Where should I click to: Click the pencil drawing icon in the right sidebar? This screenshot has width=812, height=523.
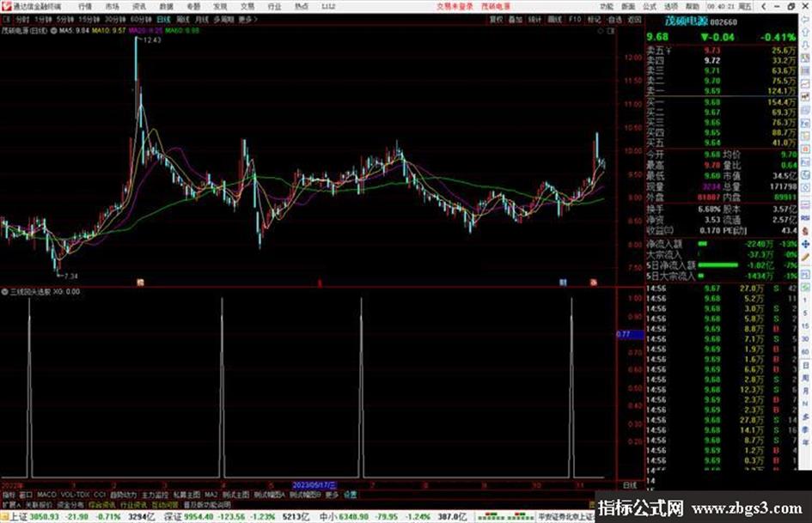click(806, 257)
